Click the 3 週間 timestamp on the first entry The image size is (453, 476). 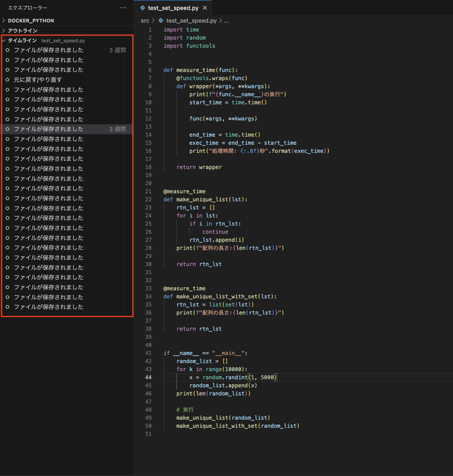pyautogui.click(x=117, y=50)
